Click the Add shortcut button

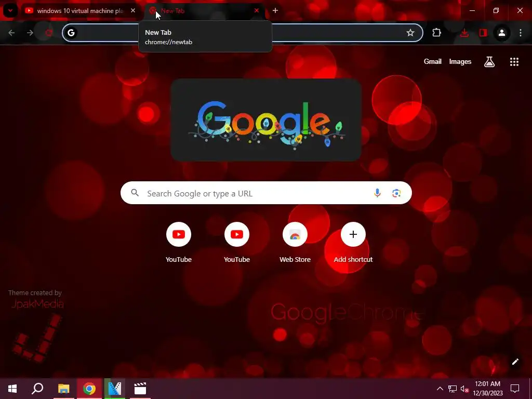353,242
